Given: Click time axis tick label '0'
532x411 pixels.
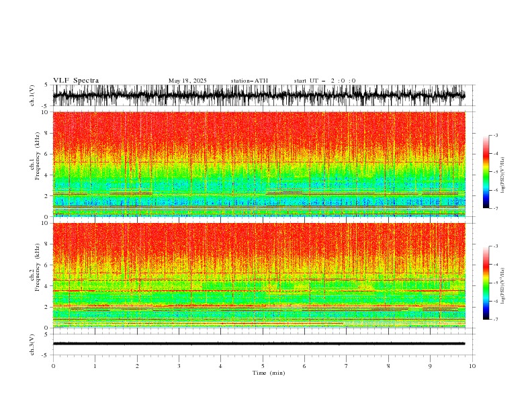Looking at the screenshot, I should [53, 366].
